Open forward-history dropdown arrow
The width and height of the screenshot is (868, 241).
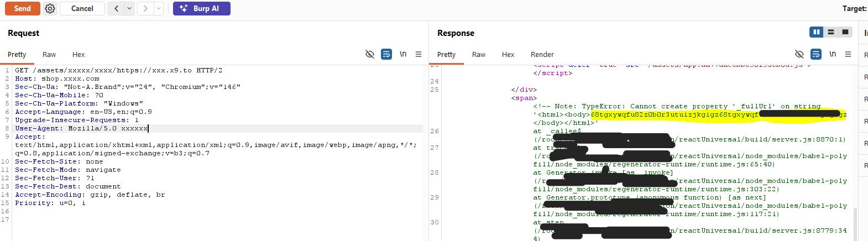(159, 8)
